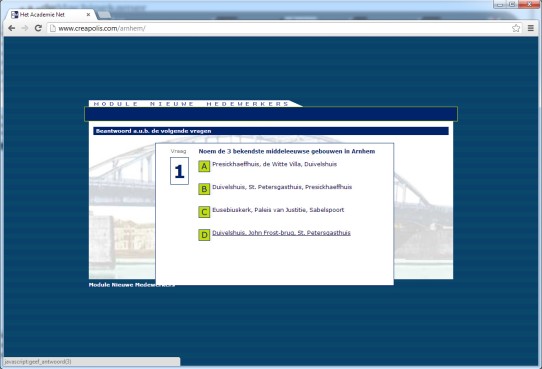
Task: Click the address bar with creapolis URL
Action: (x=280, y=28)
